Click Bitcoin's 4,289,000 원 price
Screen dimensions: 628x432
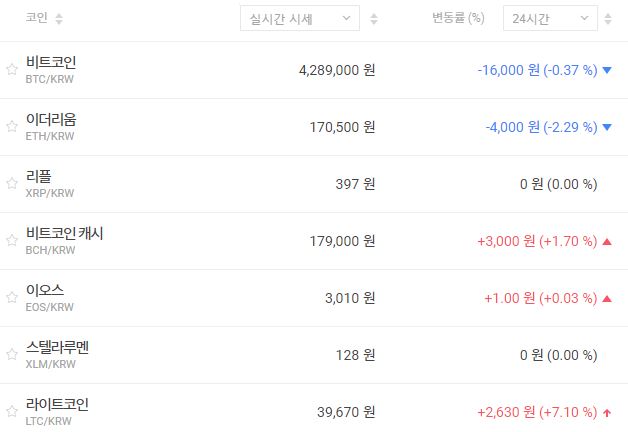337,70
